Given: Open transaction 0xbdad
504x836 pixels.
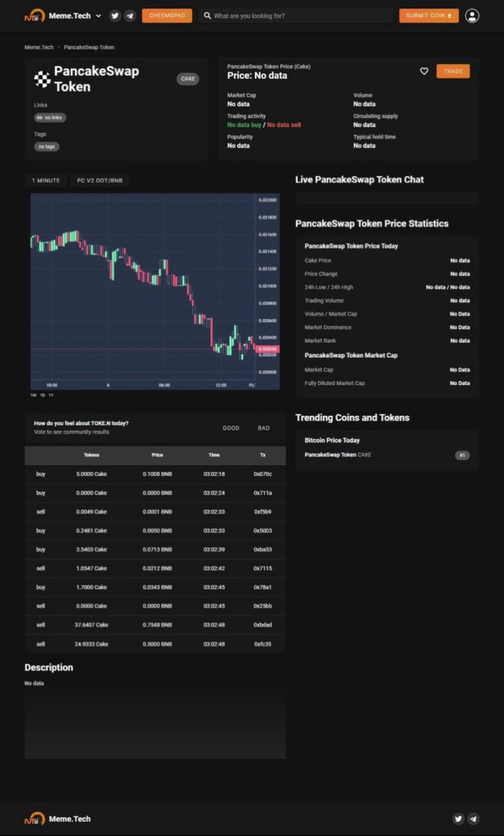Looking at the screenshot, I should click(x=262, y=625).
